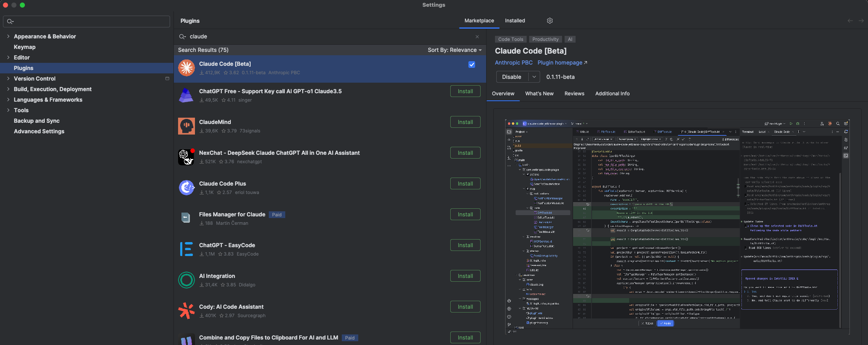868x345 pixels.
Task: Click the Cody AI Code Assistant icon
Action: (186, 311)
